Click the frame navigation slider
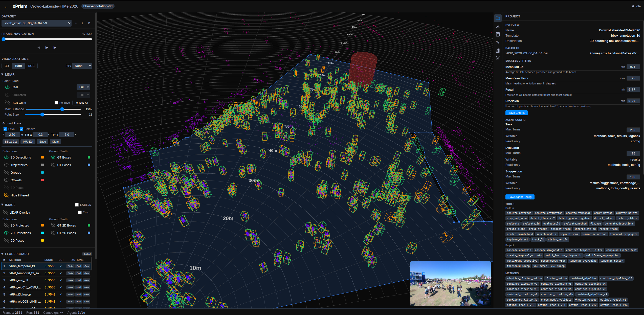This screenshot has height=315, width=644. point(47,39)
